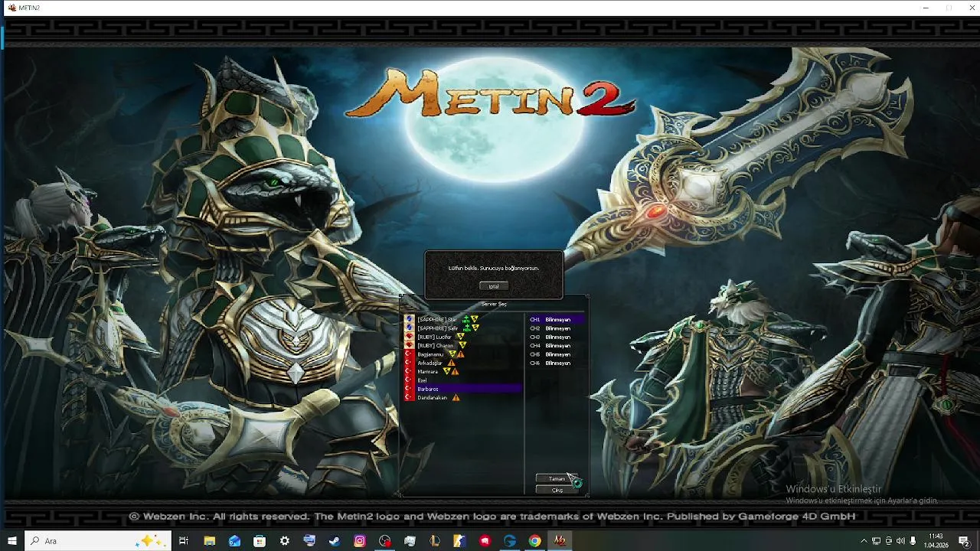Click the Turkish flag icon beside Ezel
Screen dimensions: 980x551
(409, 380)
